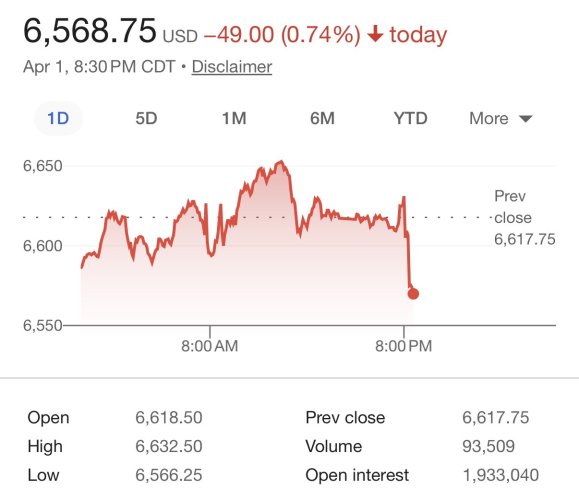579x500 pixels.
Task: Click the Prev close 6,617.75 chart label
Action: 524,218
